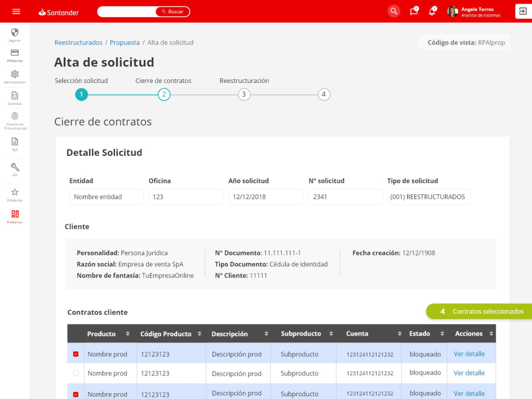This screenshot has height=399, width=532.
Task: Uncheck the first contract row checkbox
Action: click(76, 354)
